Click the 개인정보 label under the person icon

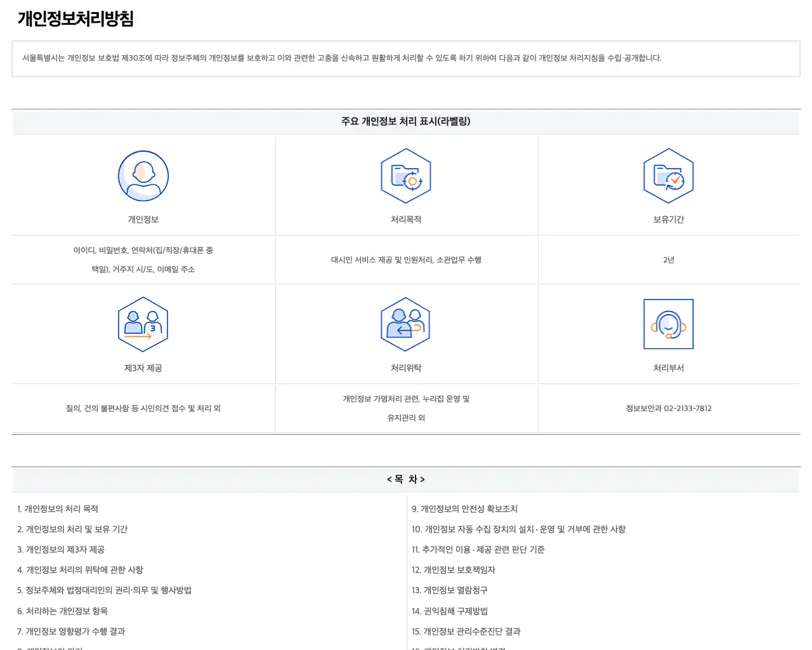(143, 220)
